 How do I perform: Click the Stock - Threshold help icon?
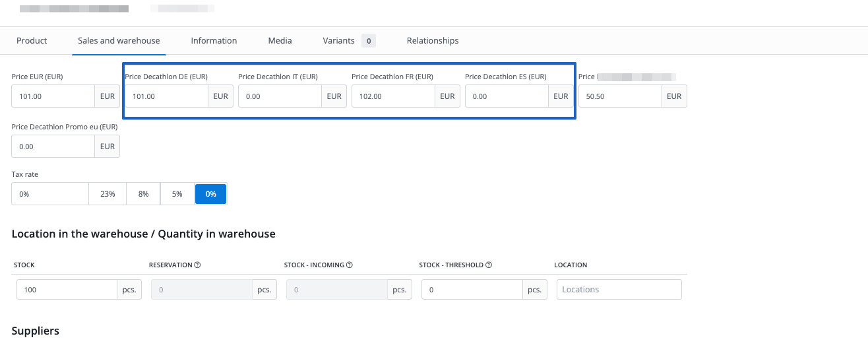pyautogui.click(x=490, y=265)
